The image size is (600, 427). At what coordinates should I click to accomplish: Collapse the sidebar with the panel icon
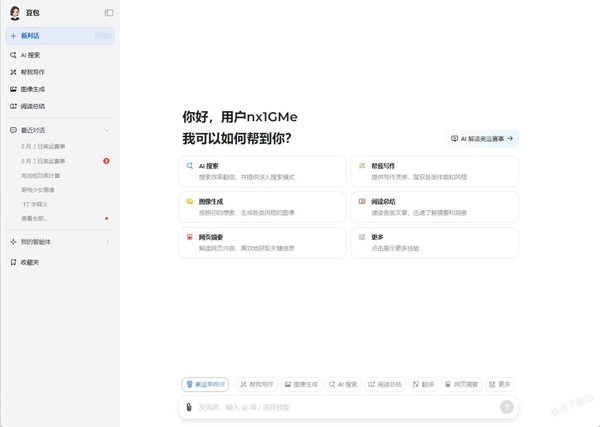(x=109, y=13)
